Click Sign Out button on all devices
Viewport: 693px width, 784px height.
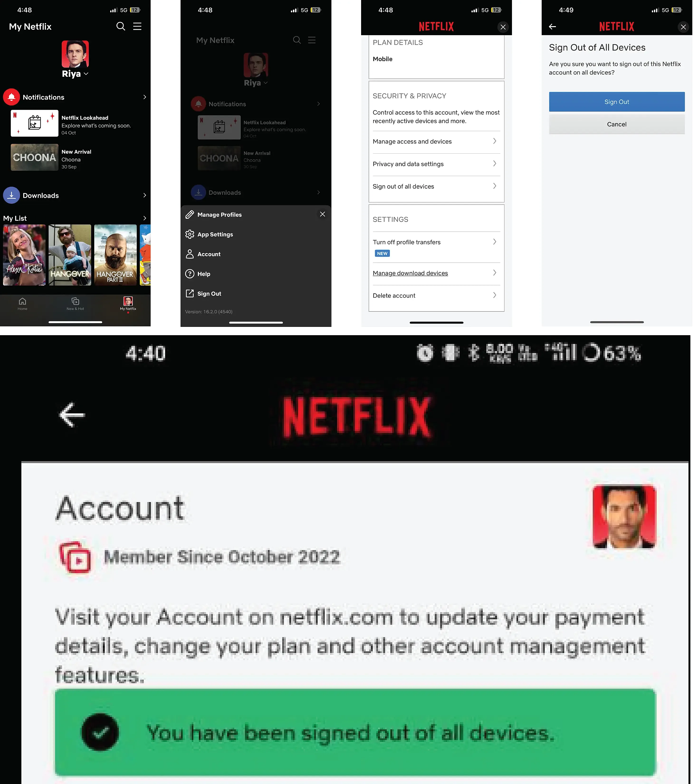(616, 101)
